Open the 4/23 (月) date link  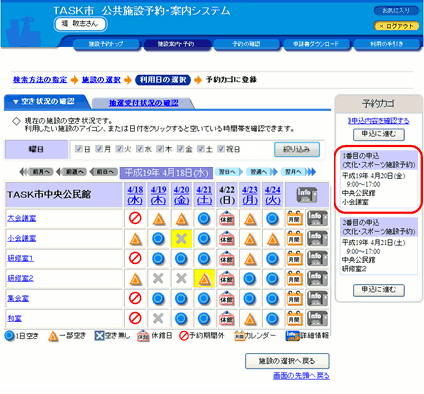tap(250, 195)
